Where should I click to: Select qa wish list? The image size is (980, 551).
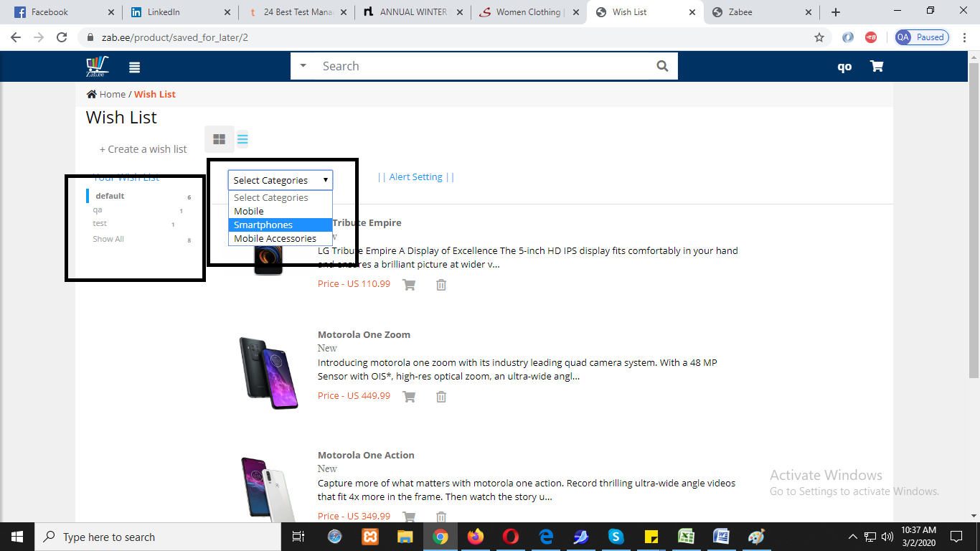(x=98, y=210)
